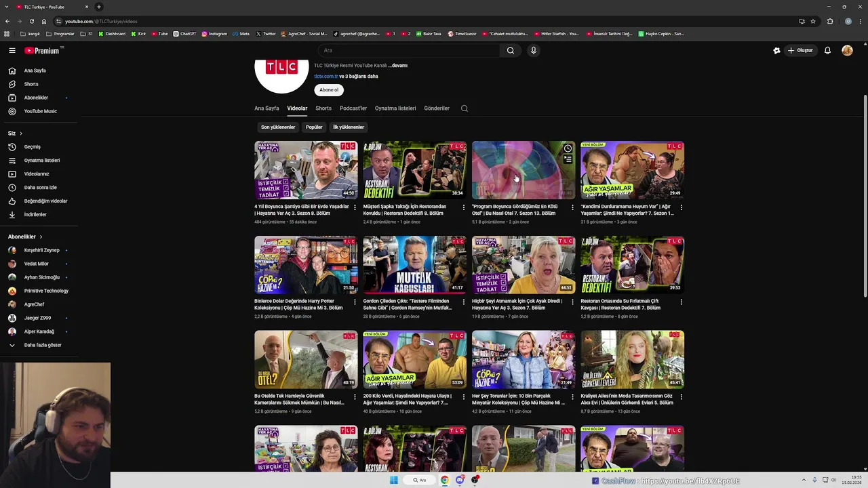Switch to the Gönderiler tab

(437, 108)
